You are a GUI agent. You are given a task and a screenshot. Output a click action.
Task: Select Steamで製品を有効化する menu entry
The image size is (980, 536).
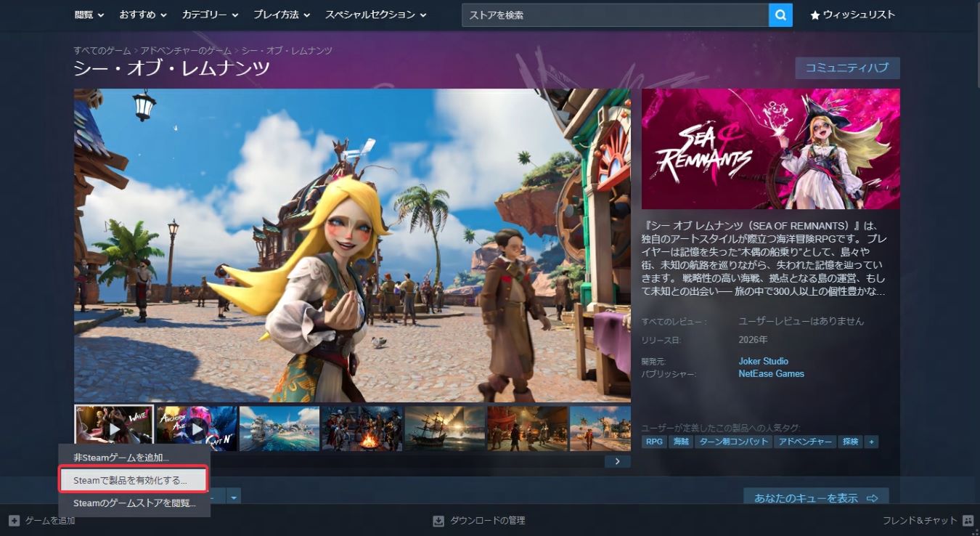tap(134, 480)
